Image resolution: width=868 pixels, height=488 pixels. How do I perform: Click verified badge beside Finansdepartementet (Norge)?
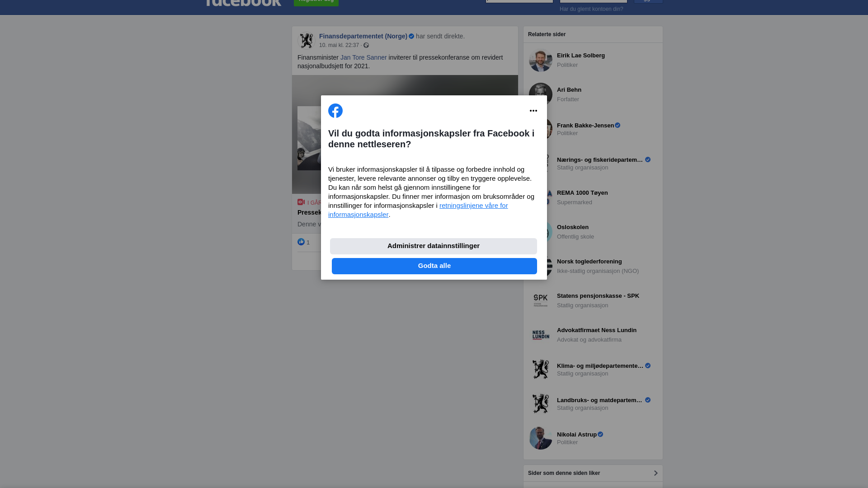tap(411, 36)
